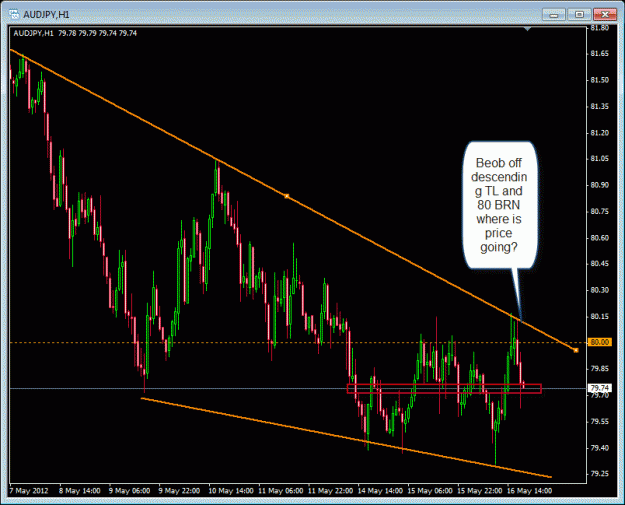625x505 pixels.
Task: Select the speech bubble annotation text
Action: coord(499,205)
